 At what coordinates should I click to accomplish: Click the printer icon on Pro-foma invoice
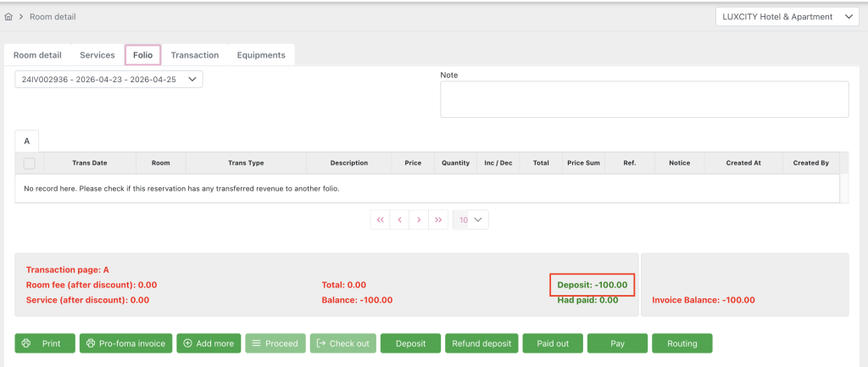pyautogui.click(x=91, y=343)
